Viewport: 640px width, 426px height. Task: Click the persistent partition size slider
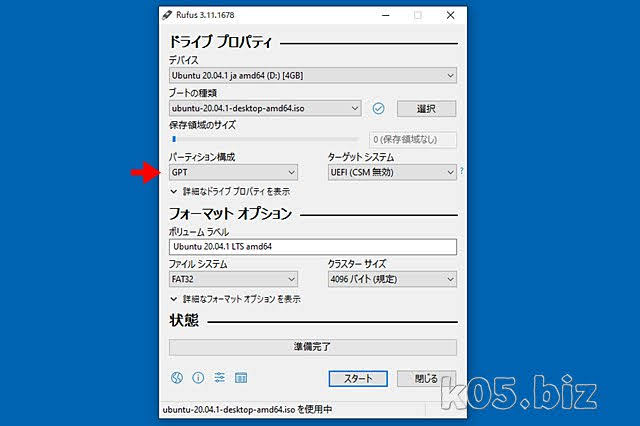264,139
